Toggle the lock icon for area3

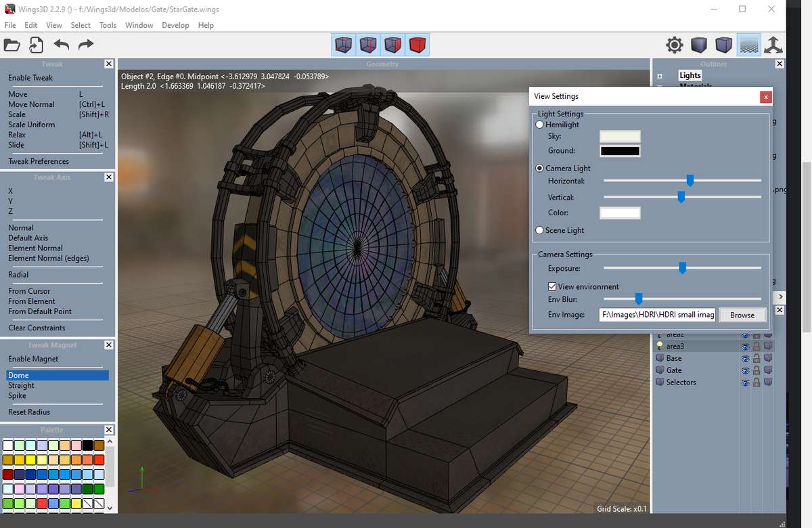[757, 346]
